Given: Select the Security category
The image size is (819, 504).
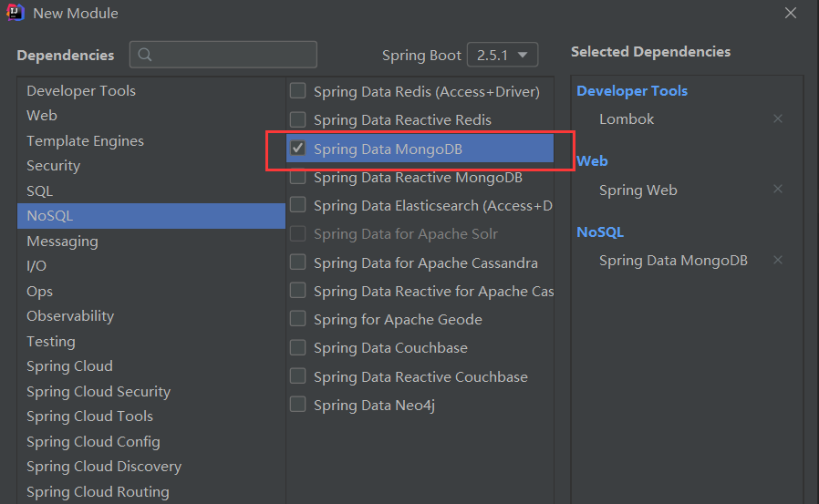Looking at the screenshot, I should pos(151,166).
